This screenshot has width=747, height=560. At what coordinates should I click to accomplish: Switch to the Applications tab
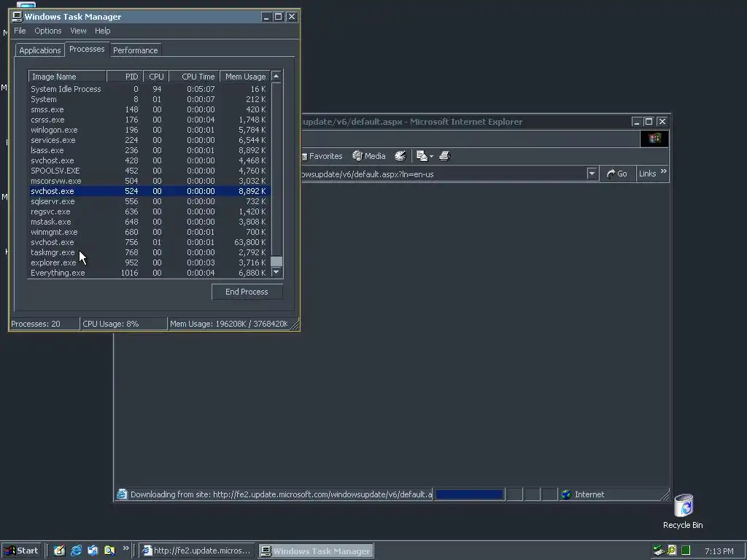coord(40,50)
